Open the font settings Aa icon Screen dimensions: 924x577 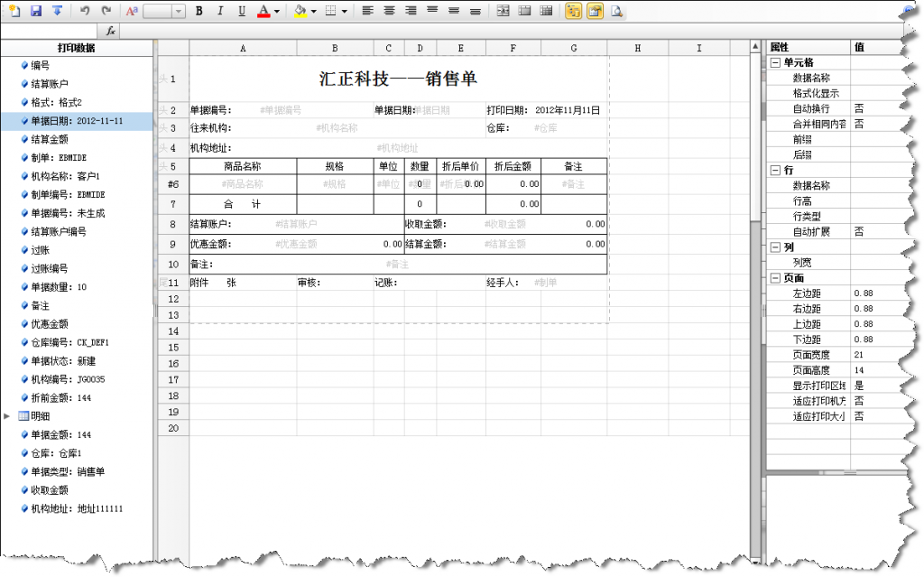(132, 11)
